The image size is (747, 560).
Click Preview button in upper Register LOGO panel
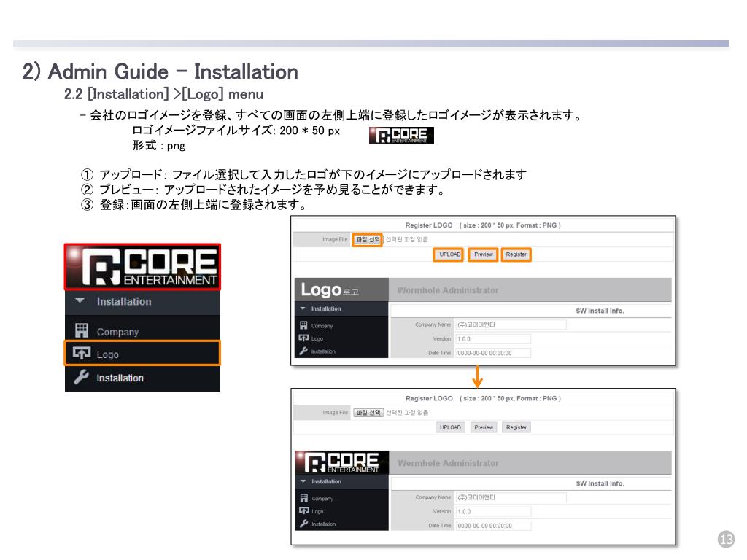tap(484, 254)
